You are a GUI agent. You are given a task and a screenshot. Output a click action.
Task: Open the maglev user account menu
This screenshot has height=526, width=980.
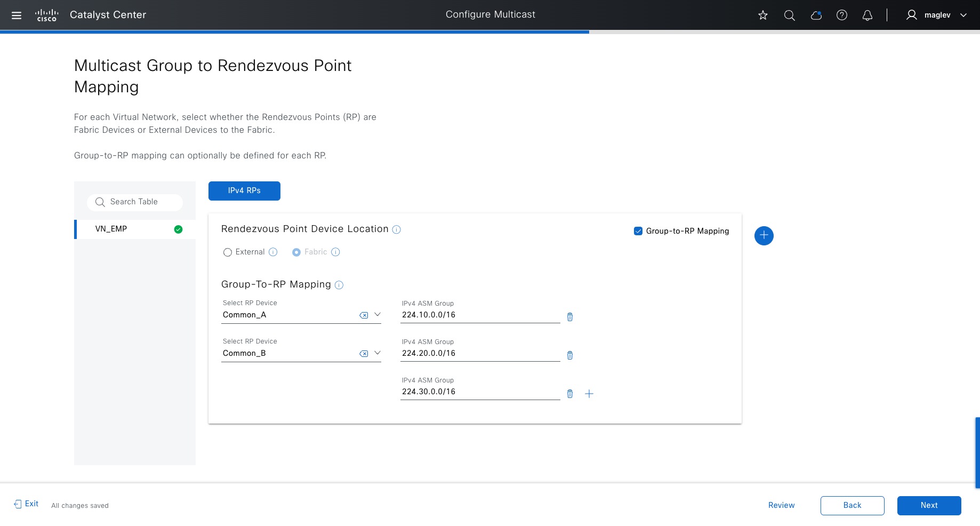pyautogui.click(x=937, y=15)
